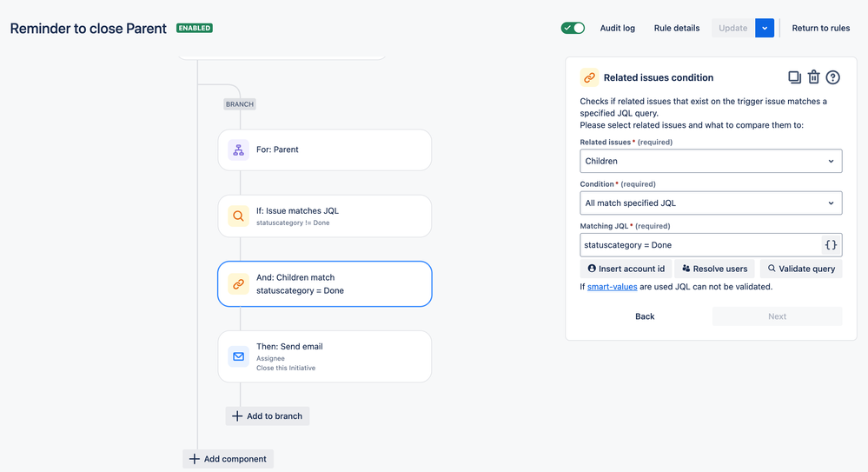868x472 pixels.
Task: Click the Related issues condition header icon
Action: pyautogui.click(x=589, y=77)
